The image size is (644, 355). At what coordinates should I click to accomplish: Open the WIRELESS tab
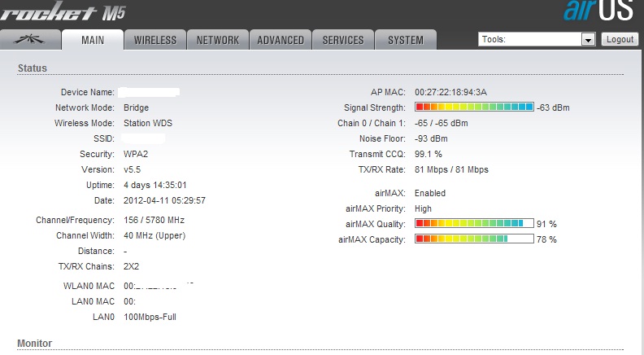click(154, 40)
